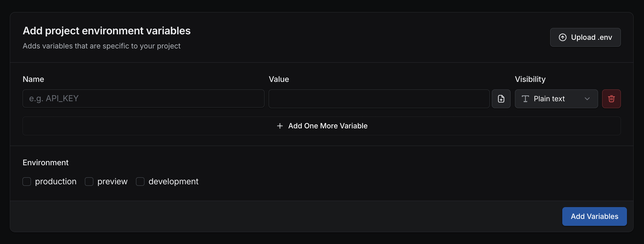
Task: Select the Environment section heading
Action: (45, 162)
